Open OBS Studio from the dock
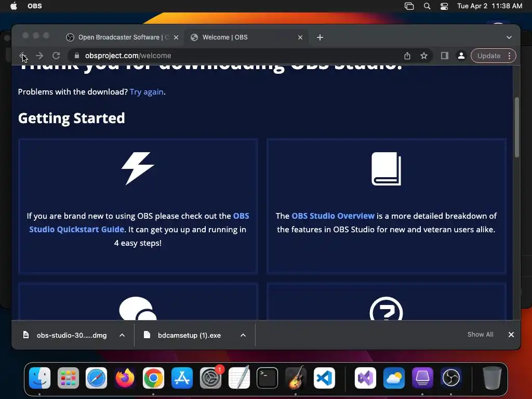The width and height of the screenshot is (532, 399). click(x=451, y=378)
